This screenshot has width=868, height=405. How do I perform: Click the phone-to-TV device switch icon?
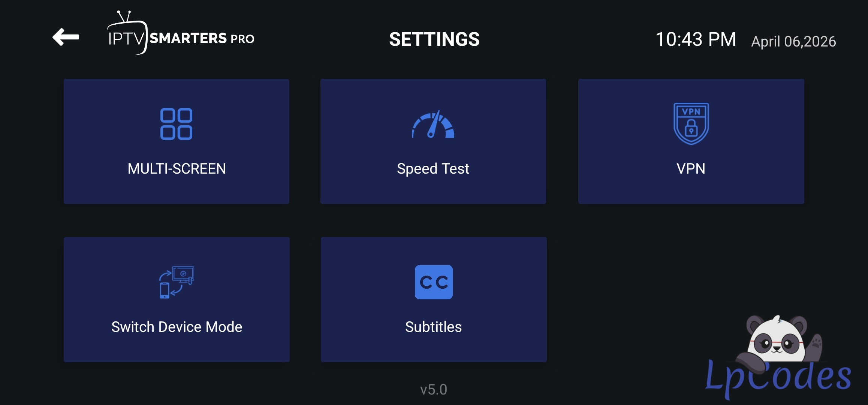point(176,282)
